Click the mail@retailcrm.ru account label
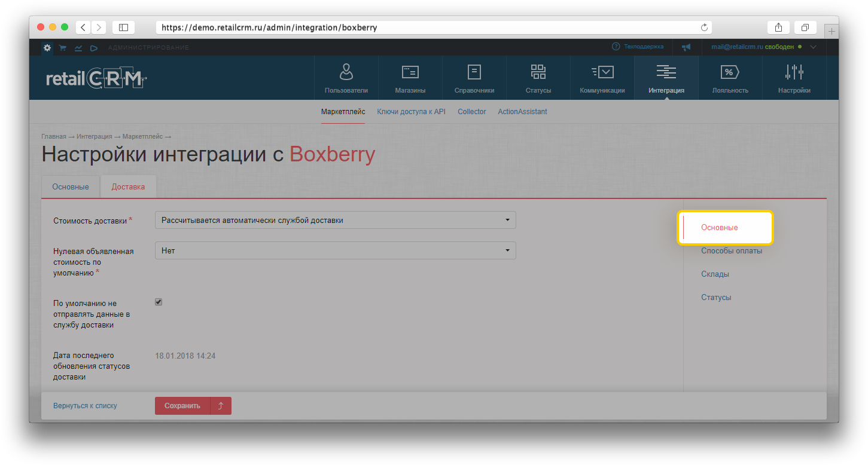Image resolution: width=868 pixels, height=465 pixels. pos(737,47)
